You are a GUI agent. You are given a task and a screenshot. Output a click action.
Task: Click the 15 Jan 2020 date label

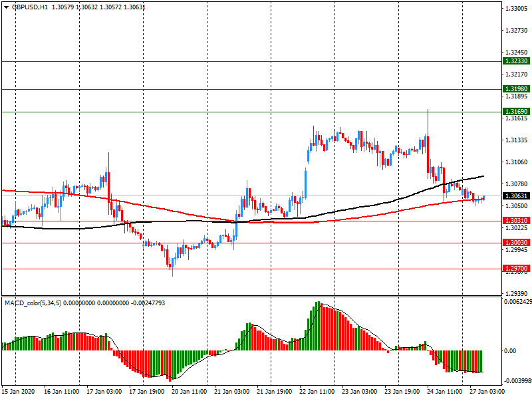[x=19, y=392]
